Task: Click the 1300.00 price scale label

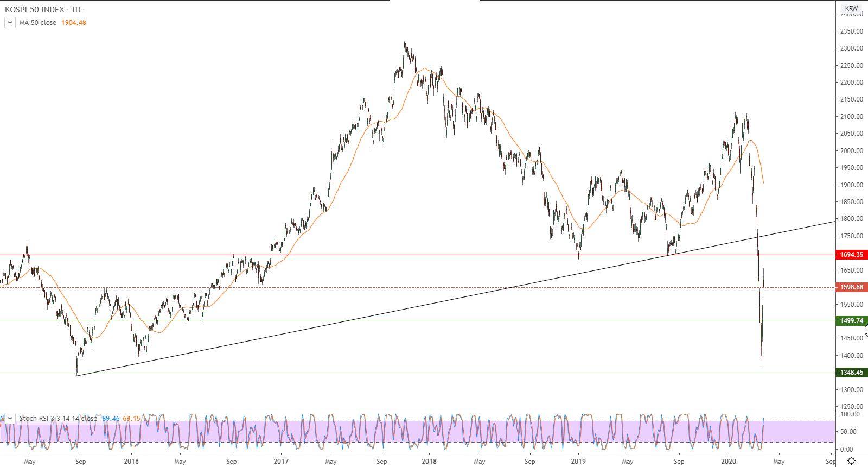Action: coord(852,390)
